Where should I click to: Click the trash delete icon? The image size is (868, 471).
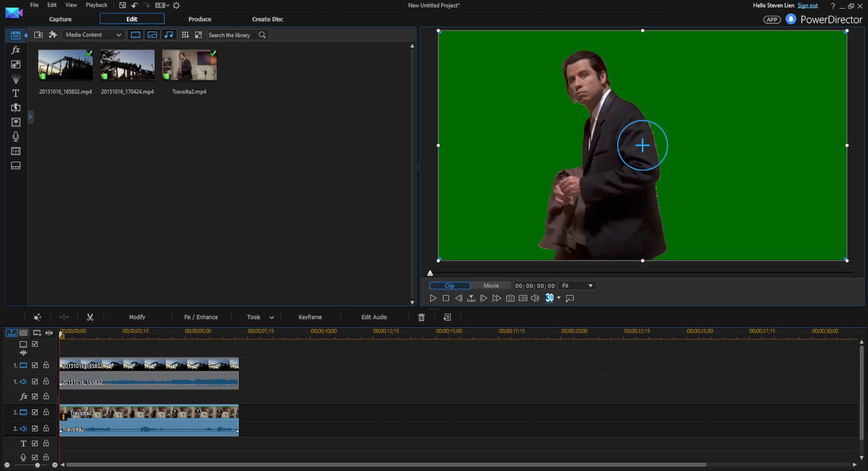[x=422, y=317]
